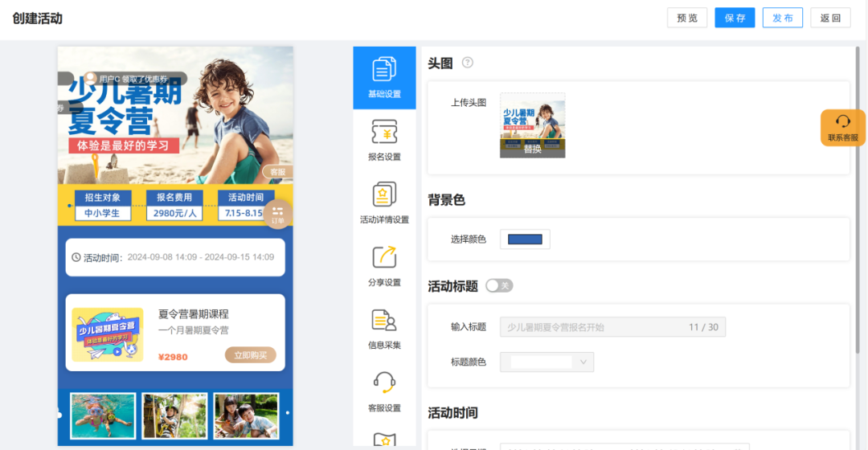Open the 背景色 blue color swatch
868x450 pixels.
(525, 239)
